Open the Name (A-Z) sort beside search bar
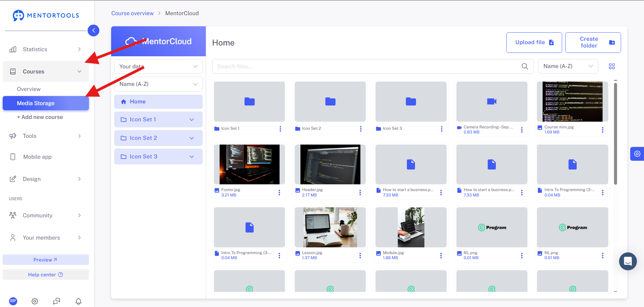This screenshot has width=644, height=307. (568, 66)
